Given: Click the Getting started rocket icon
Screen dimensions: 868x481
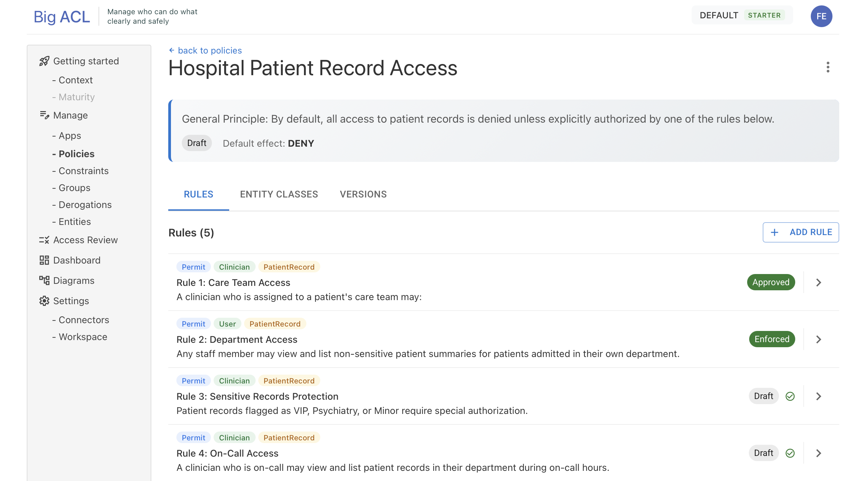Looking at the screenshot, I should click(x=44, y=61).
